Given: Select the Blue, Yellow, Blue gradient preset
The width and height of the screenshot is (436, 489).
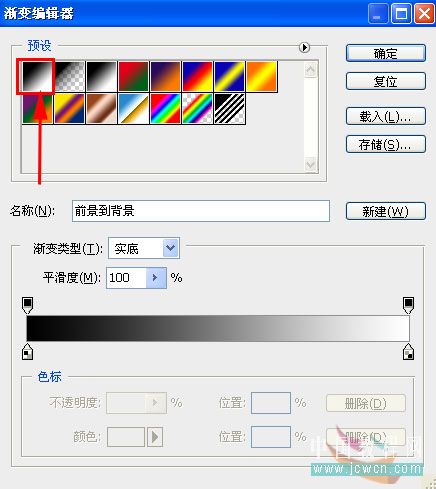Looking at the screenshot, I should 229,76.
